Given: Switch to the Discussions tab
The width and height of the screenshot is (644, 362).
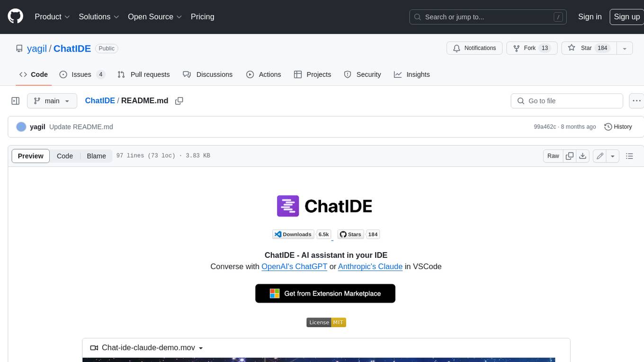Looking at the screenshot, I should click(207, 74).
